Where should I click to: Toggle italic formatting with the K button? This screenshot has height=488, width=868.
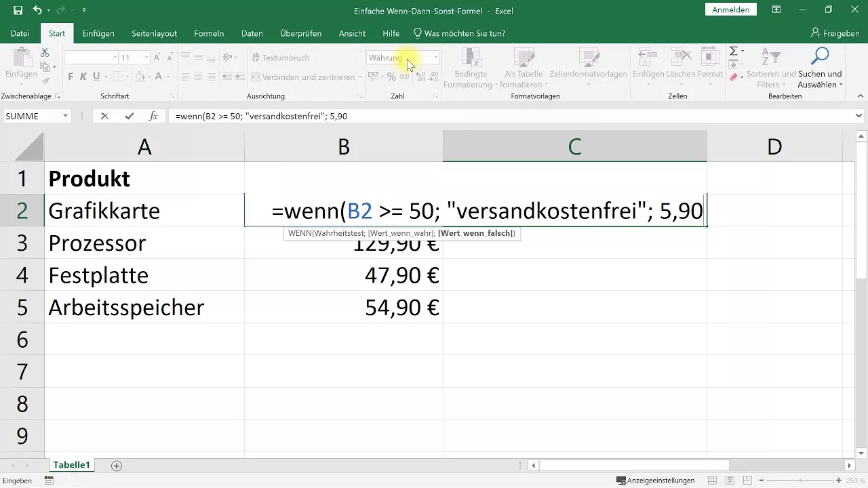(83, 77)
